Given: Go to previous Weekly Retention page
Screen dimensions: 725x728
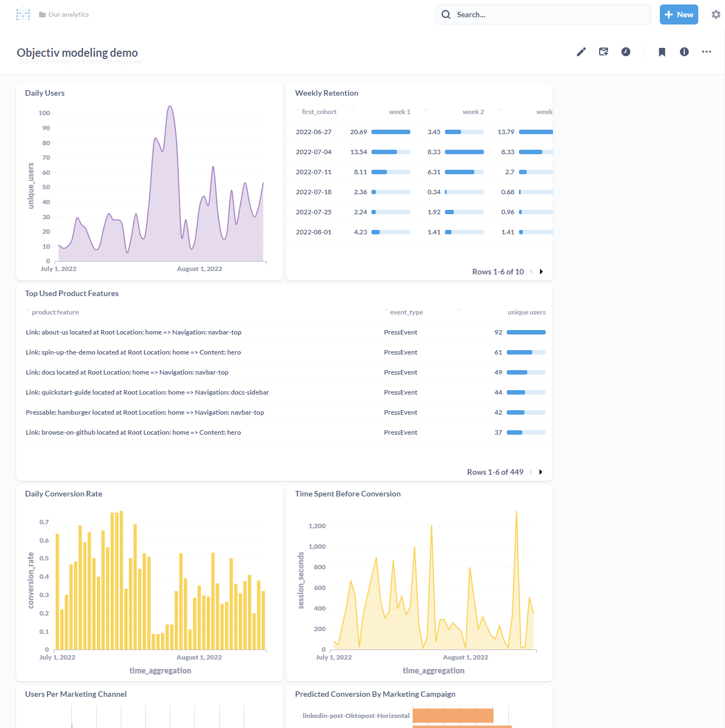Looking at the screenshot, I should click(x=531, y=272).
